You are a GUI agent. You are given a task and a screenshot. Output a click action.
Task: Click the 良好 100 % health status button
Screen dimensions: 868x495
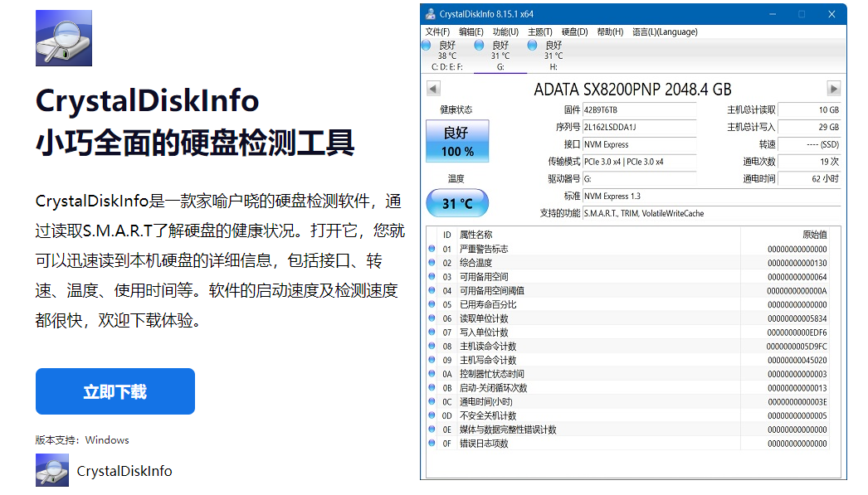457,141
